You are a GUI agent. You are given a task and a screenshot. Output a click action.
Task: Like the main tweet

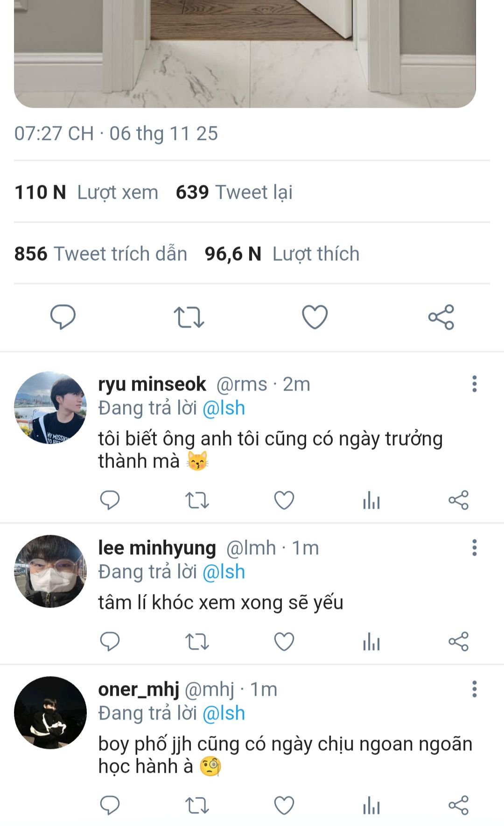315,317
